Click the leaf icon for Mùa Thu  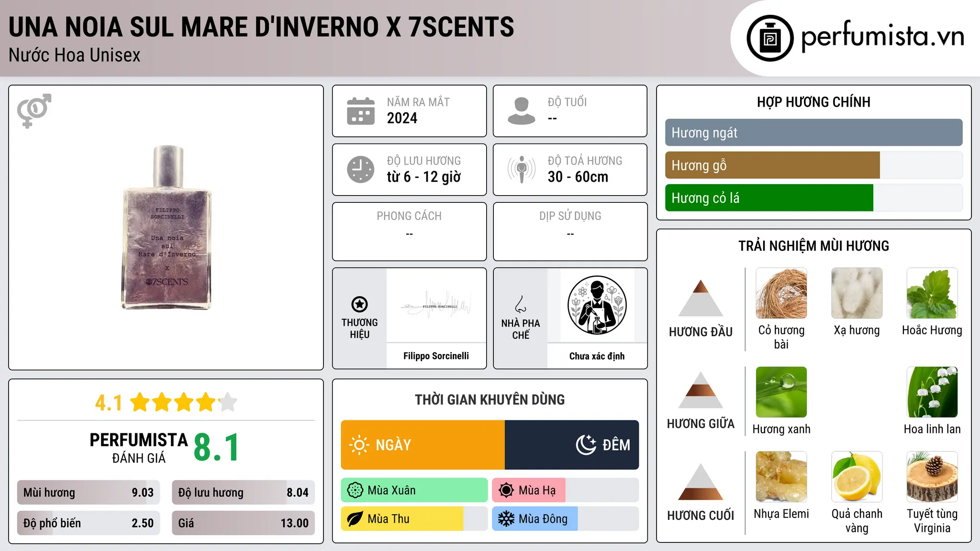pos(355,519)
